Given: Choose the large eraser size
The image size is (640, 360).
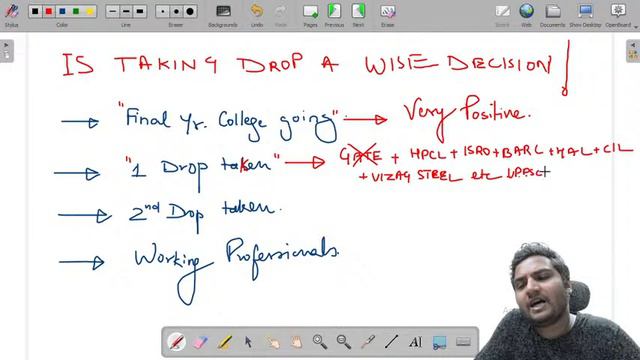Looking at the screenshot, I should coord(190,11).
